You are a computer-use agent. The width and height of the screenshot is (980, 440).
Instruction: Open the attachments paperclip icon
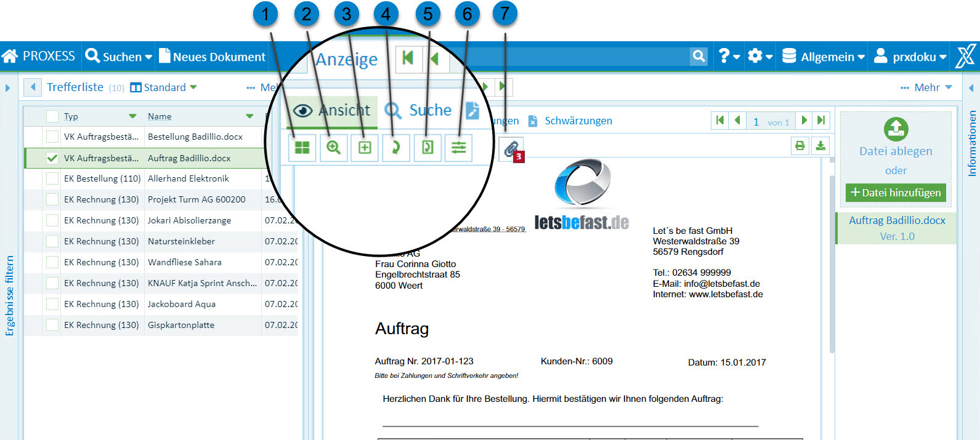(x=511, y=148)
